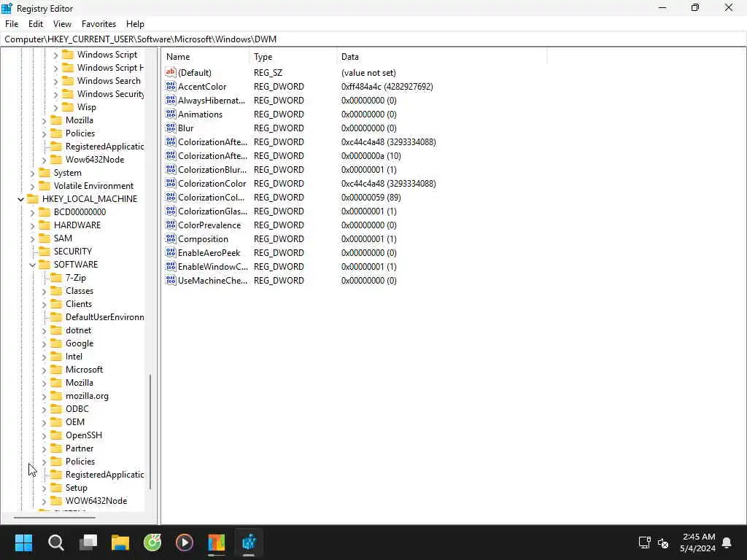
Task: Expand the SAM key
Action: click(x=32, y=238)
